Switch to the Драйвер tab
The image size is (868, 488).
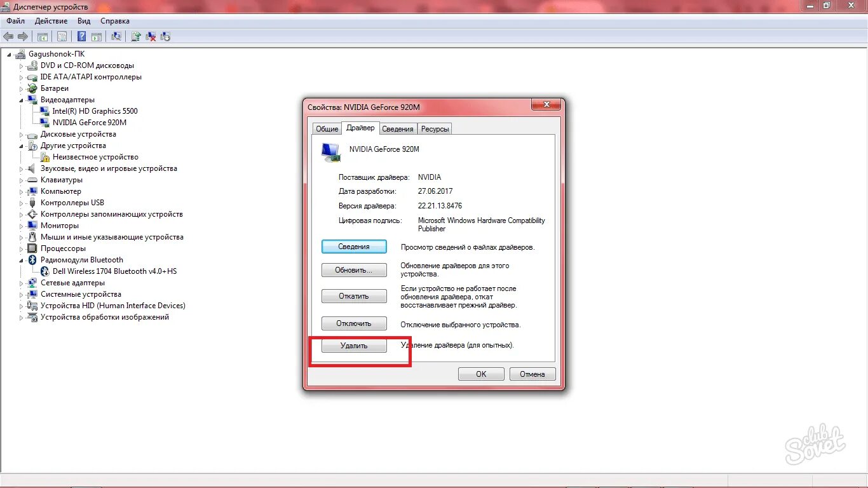(x=360, y=128)
